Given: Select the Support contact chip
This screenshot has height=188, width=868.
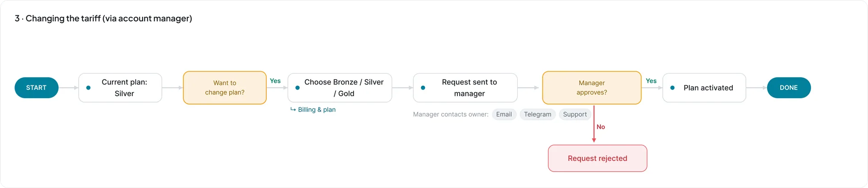Looking at the screenshot, I should click(575, 114).
